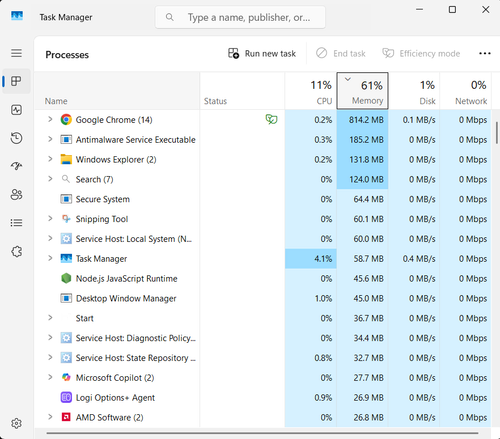This screenshot has height=439, width=500.
Task: Expand the Search (7) process group
Action: (x=50, y=179)
